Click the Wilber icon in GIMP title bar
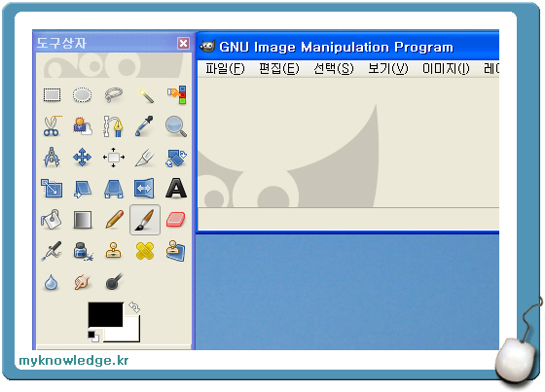Screen dimensions: 545x392 pos(207,47)
